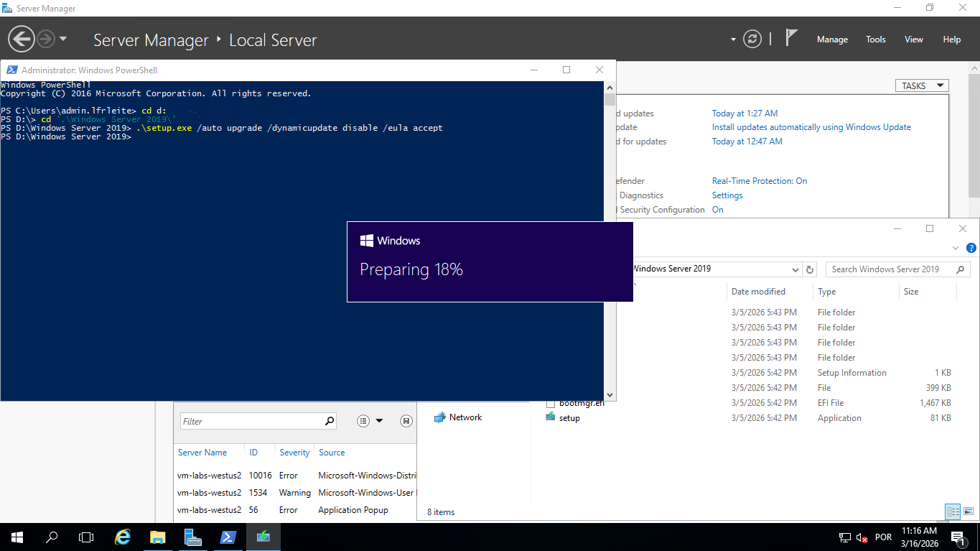980x551 pixels.
Task: Open the notifications flag in Server Manager
Action: [x=791, y=39]
